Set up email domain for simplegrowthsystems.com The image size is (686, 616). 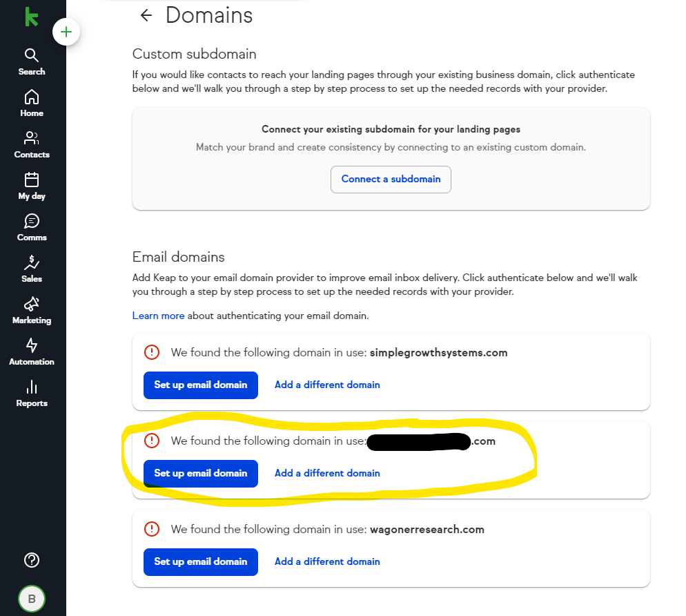pos(200,385)
